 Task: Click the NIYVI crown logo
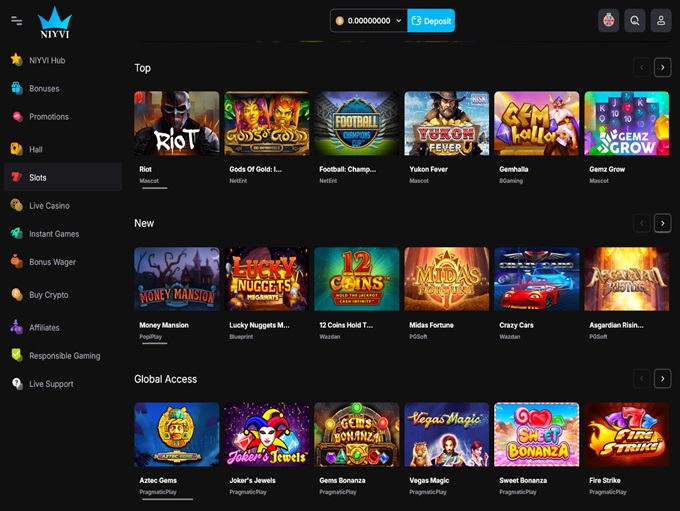55,23
